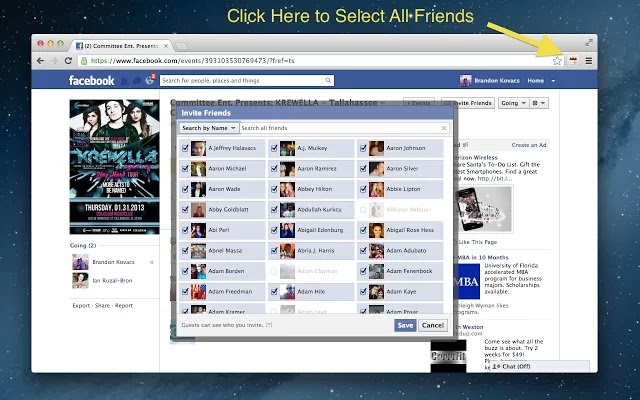Uncheck Abbey Hilton checkbox
This screenshot has height=400, width=640.
click(274, 189)
